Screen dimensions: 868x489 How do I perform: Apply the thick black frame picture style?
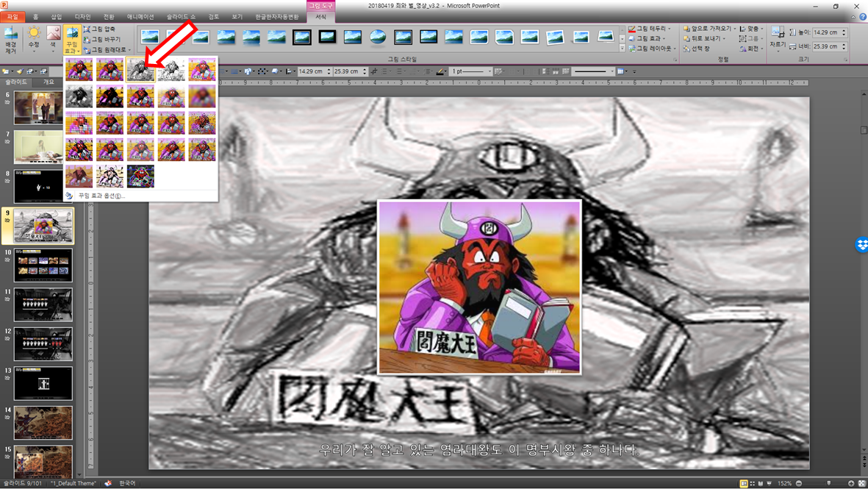click(327, 37)
